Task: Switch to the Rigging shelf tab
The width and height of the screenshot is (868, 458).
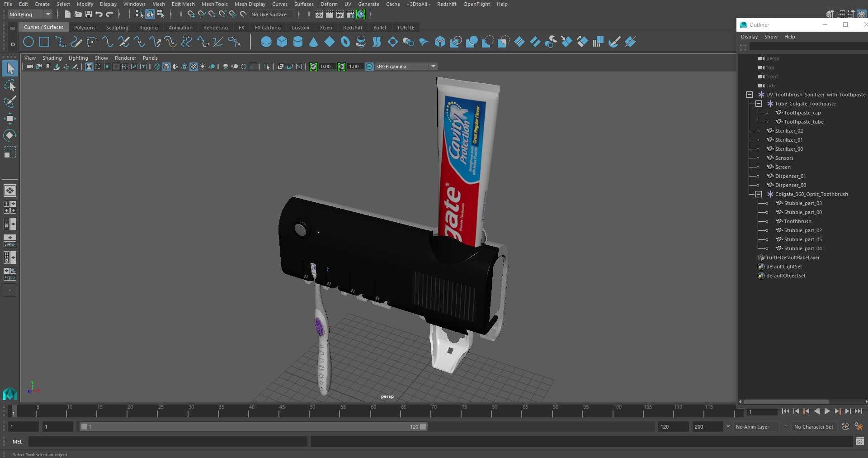Action: point(148,28)
